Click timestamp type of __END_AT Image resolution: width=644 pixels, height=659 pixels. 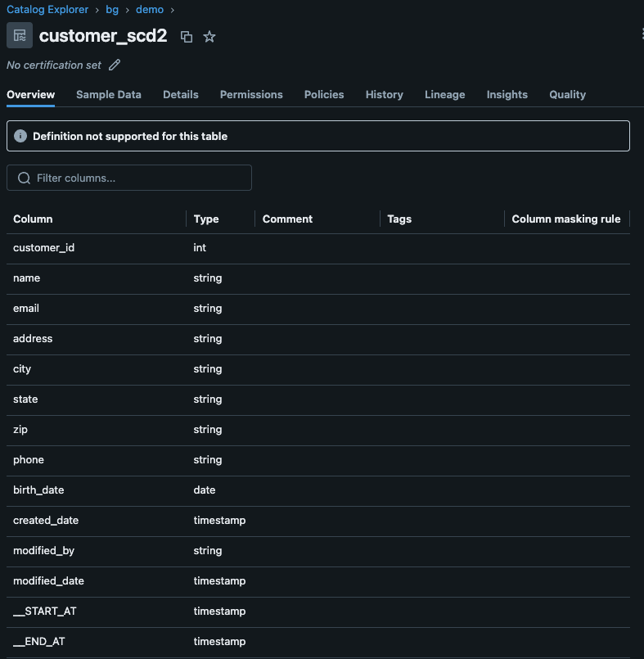pyautogui.click(x=219, y=641)
